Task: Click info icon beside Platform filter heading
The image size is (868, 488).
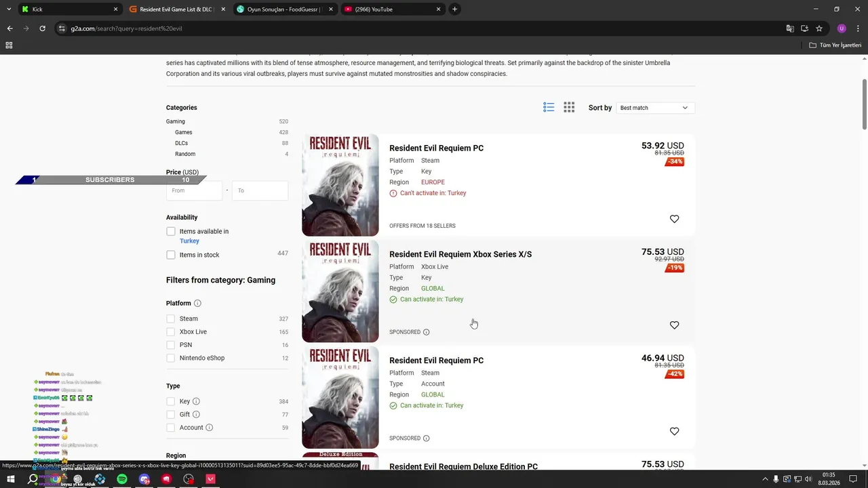Action: (197, 304)
